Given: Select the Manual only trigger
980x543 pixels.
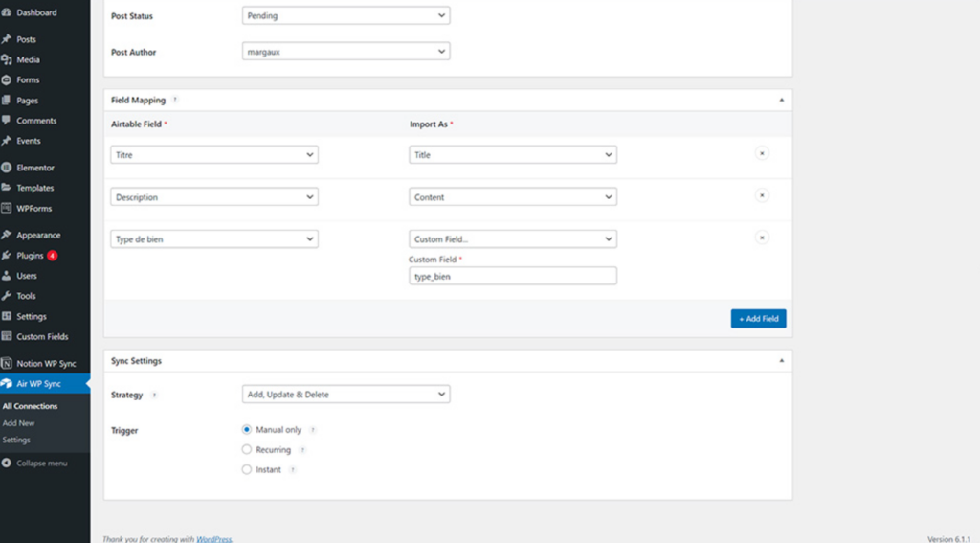Looking at the screenshot, I should [x=247, y=430].
